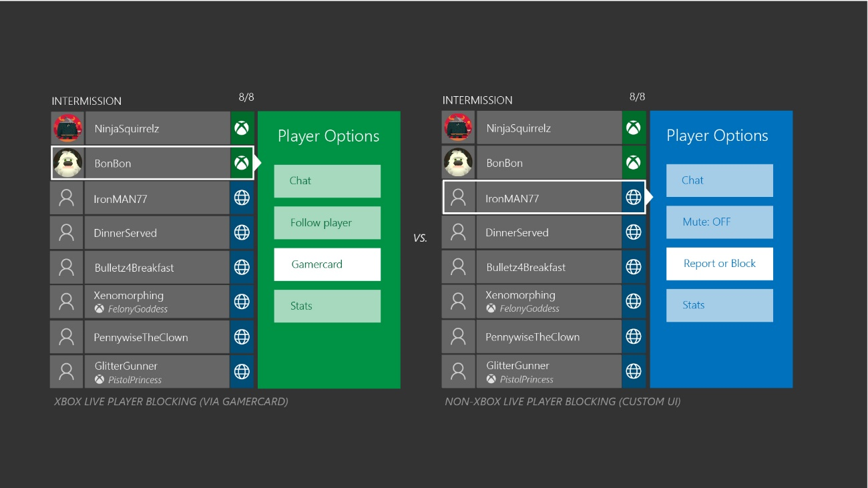Screen dimensions: 868x488
Task: Select GlitterGunner name in right player list
Action: point(518,365)
